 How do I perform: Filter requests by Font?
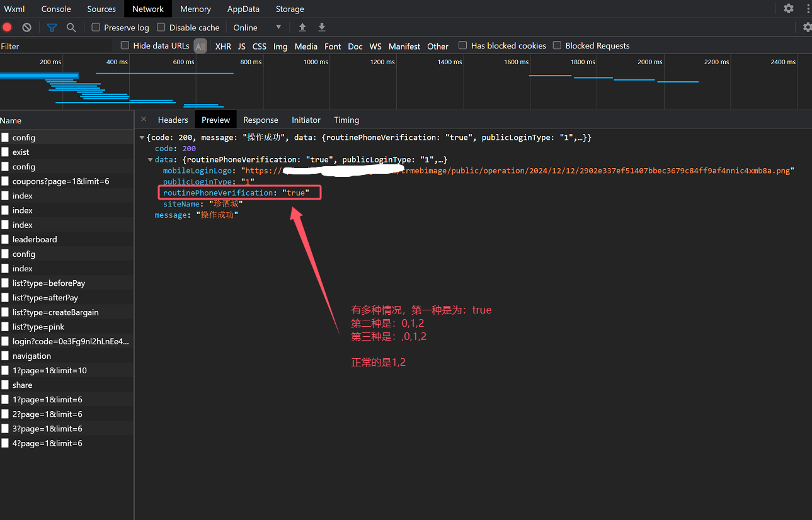(x=333, y=46)
